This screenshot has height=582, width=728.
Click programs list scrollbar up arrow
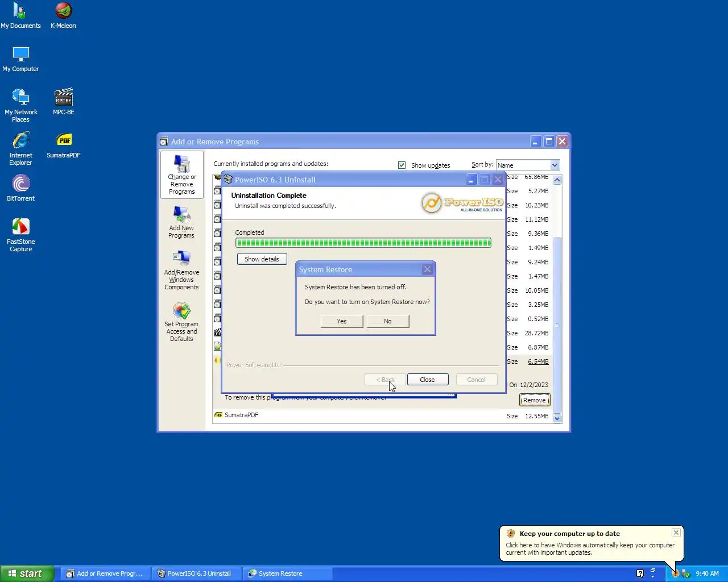pos(557,180)
